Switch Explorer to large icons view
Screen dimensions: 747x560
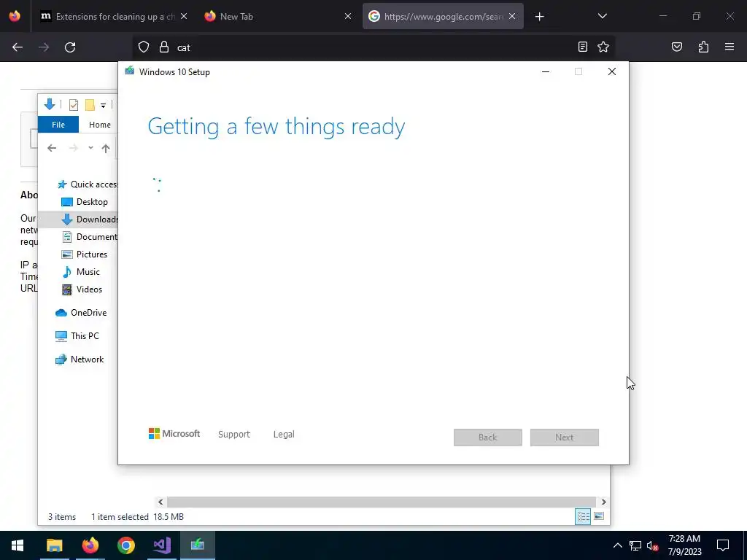599,516
